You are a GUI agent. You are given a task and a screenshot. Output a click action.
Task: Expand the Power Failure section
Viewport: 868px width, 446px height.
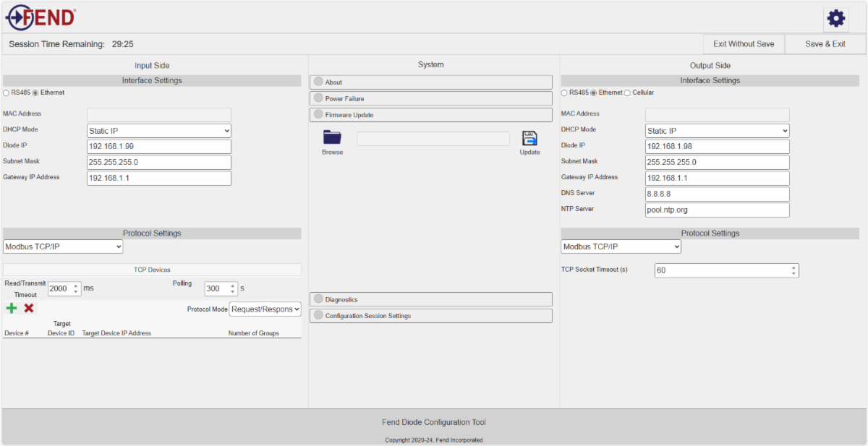click(430, 98)
